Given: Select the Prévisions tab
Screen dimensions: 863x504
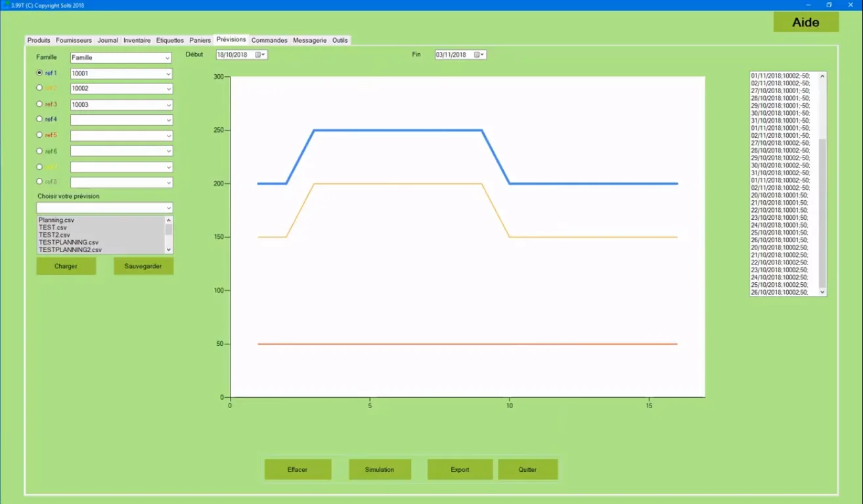Looking at the screenshot, I should (231, 39).
